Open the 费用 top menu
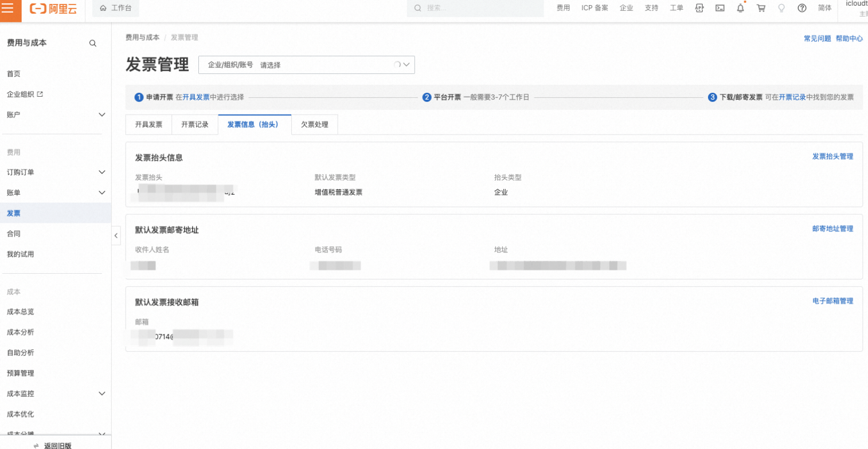The image size is (868, 449). point(563,8)
